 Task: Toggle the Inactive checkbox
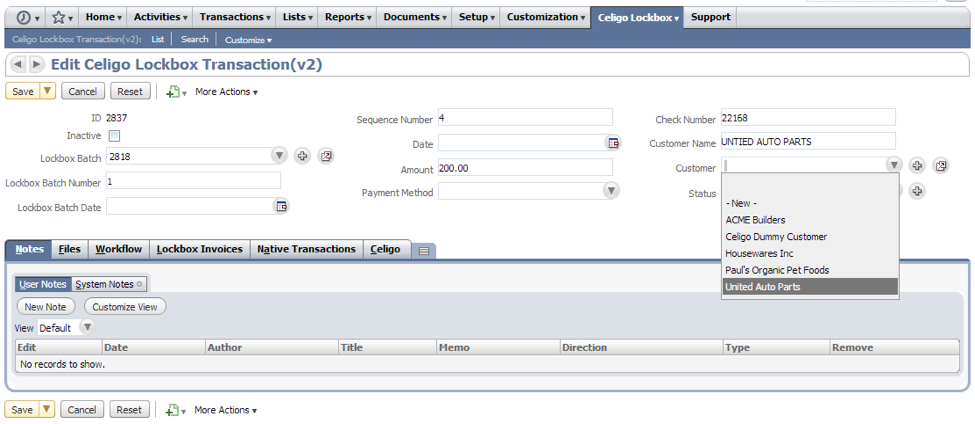(114, 136)
